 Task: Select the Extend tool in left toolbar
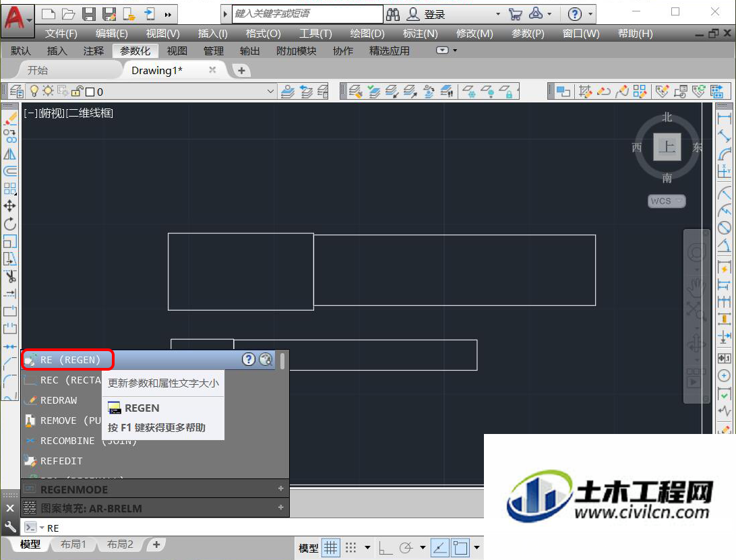[x=10, y=293]
